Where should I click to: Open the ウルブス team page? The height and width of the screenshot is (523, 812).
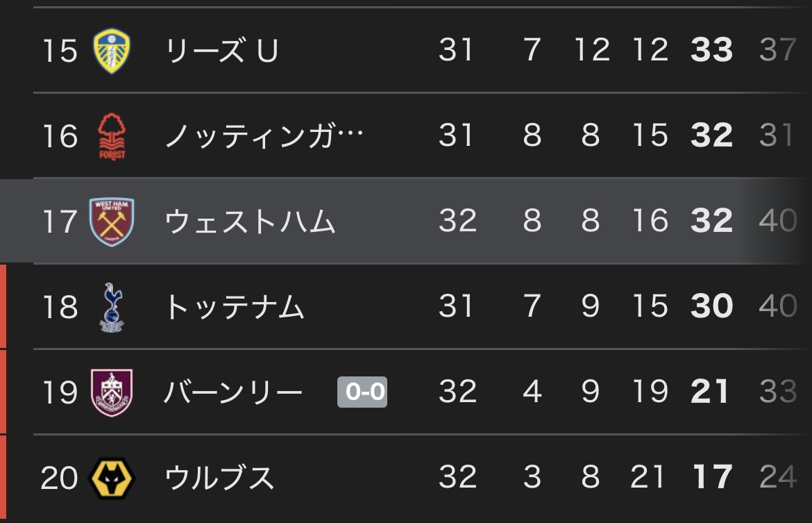(219, 478)
